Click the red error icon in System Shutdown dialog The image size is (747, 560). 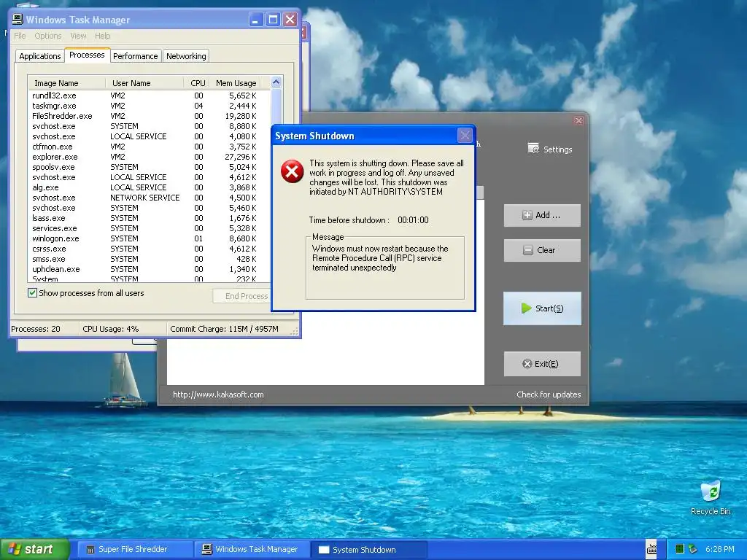coord(292,171)
